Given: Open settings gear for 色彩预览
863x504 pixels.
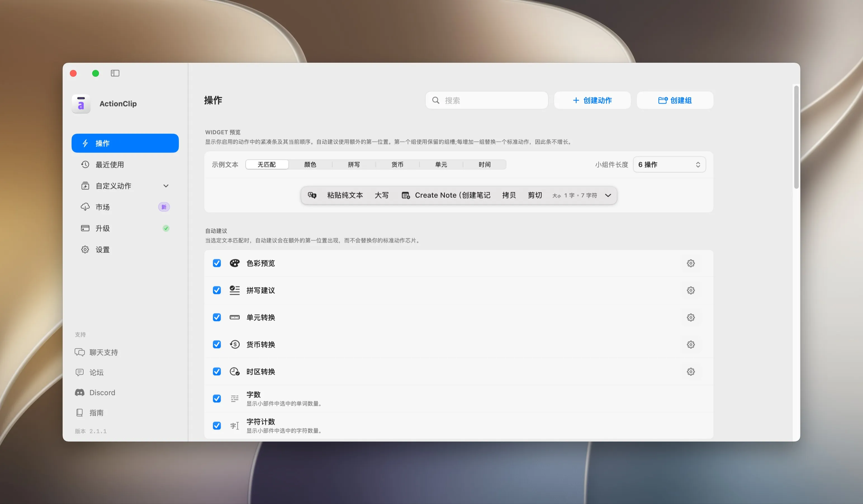Looking at the screenshot, I should [691, 263].
